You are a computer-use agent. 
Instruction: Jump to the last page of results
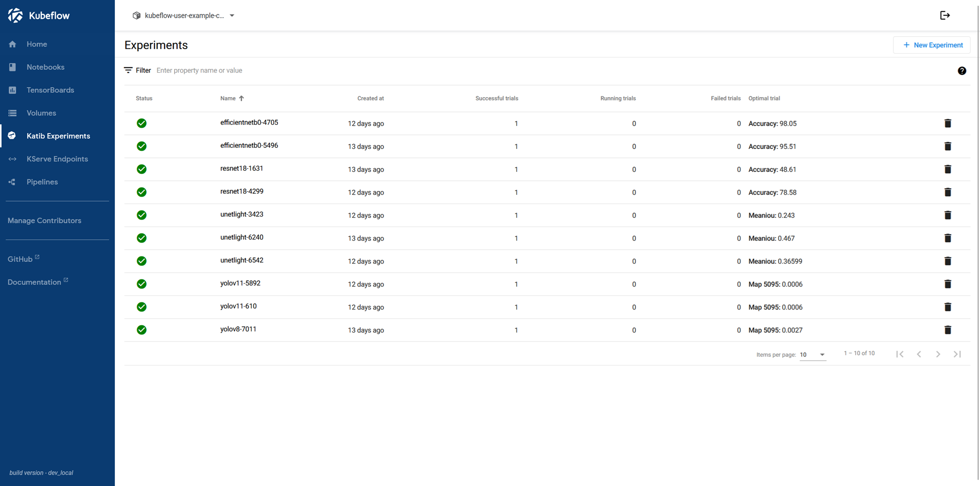pyautogui.click(x=957, y=354)
